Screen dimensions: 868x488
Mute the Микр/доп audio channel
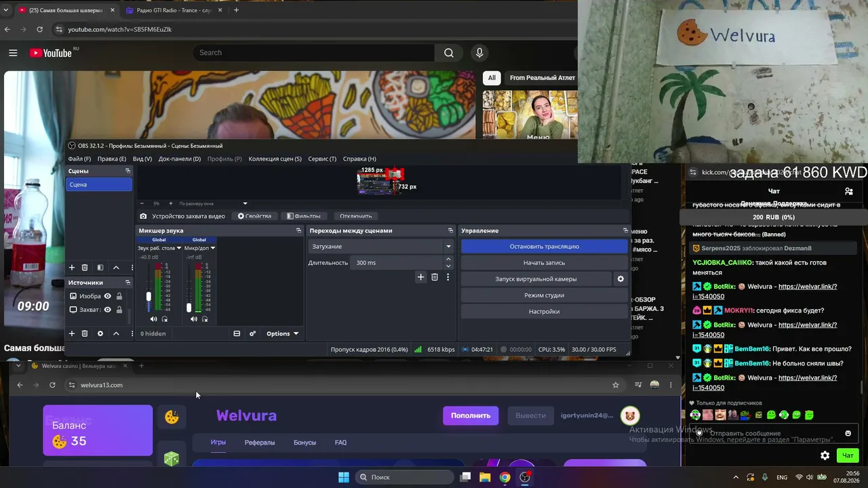point(193,319)
